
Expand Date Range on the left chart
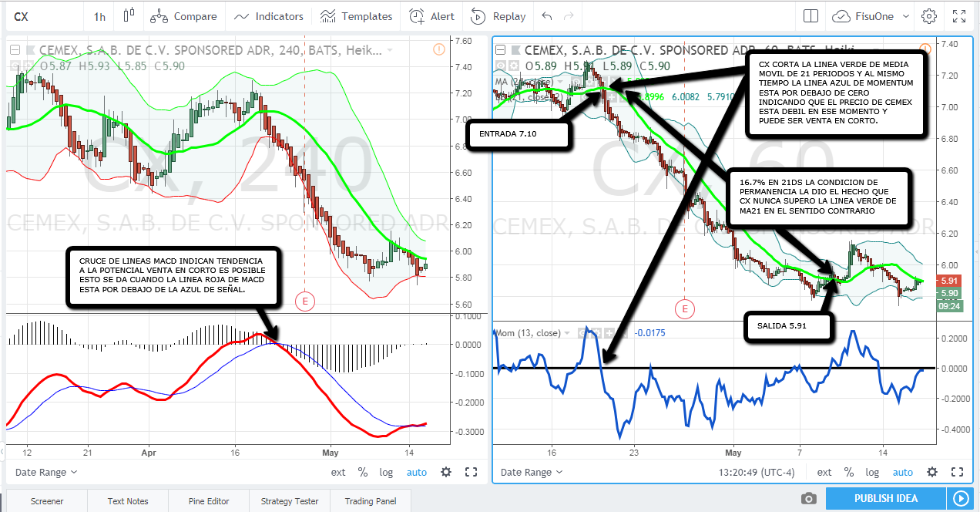46,472
